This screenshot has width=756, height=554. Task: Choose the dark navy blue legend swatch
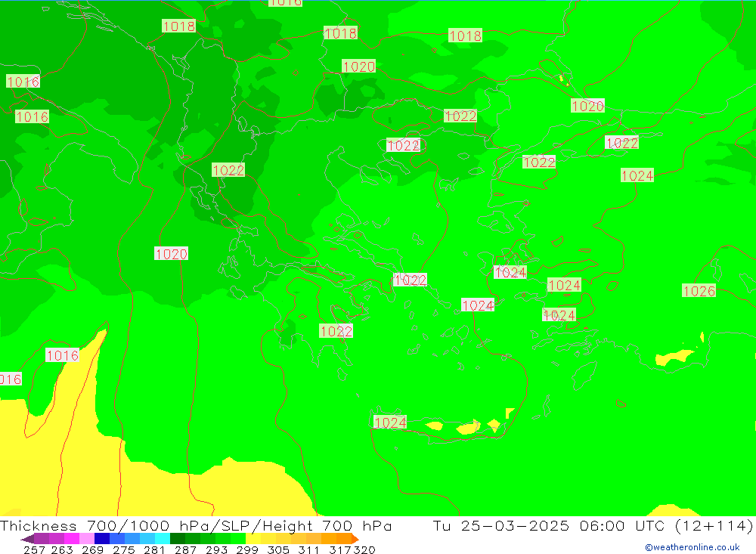(102, 539)
